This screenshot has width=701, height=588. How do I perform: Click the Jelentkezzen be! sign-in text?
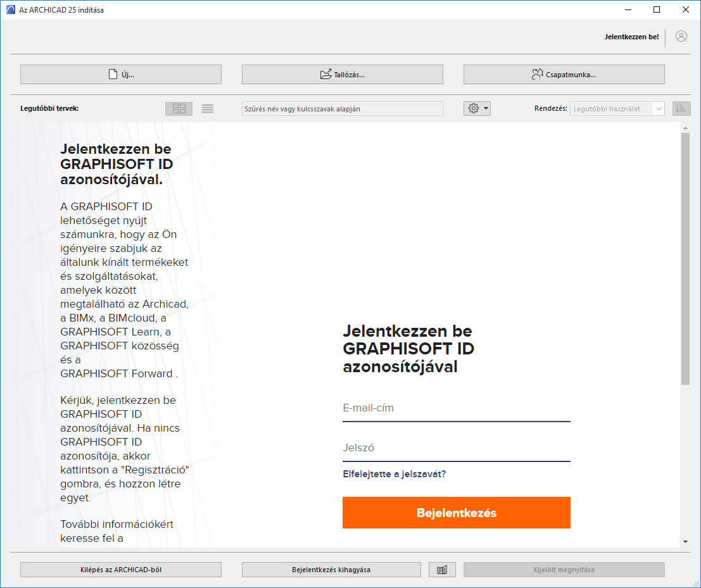click(632, 37)
